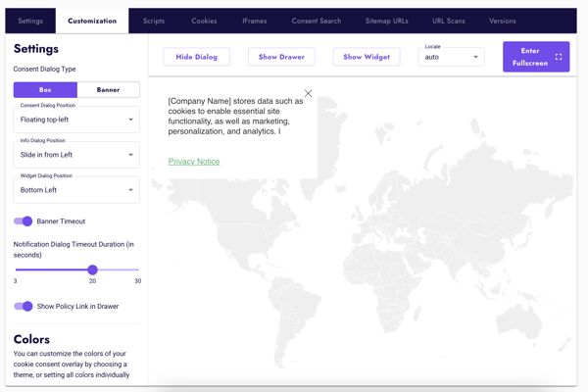Close the cookie consent dialog with X
This screenshot has height=392, width=588.
(x=308, y=94)
